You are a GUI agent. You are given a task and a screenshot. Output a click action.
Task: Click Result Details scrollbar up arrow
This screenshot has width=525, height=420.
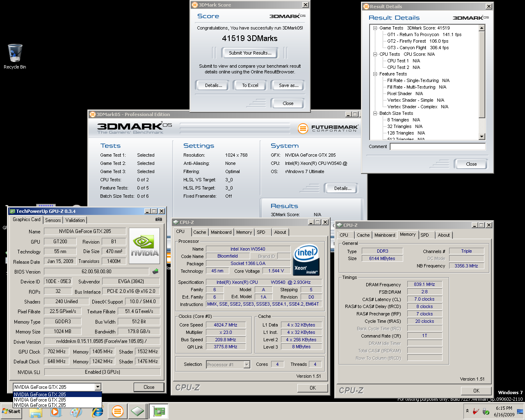pyautogui.click(x=482, y=28)
